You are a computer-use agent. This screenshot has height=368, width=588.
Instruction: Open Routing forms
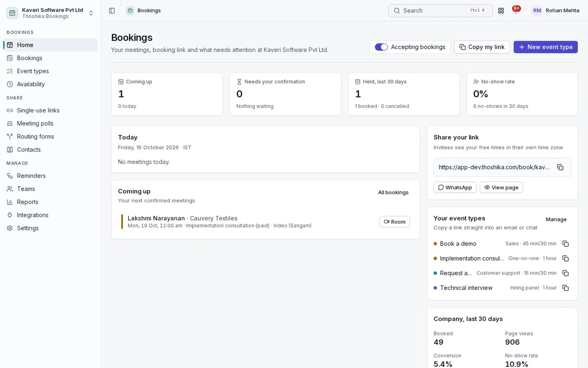tap(50, 136)
